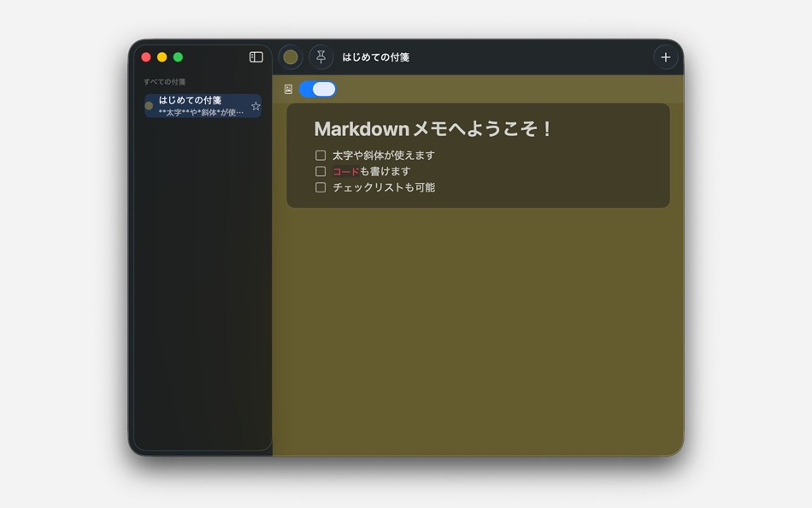Click the note title はじめての付箋 in title bar
The image size is (812, 508).
(374, 56)
